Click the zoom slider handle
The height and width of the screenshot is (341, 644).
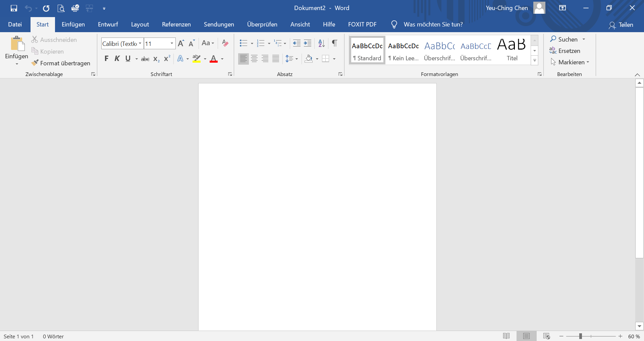(580, 336)
